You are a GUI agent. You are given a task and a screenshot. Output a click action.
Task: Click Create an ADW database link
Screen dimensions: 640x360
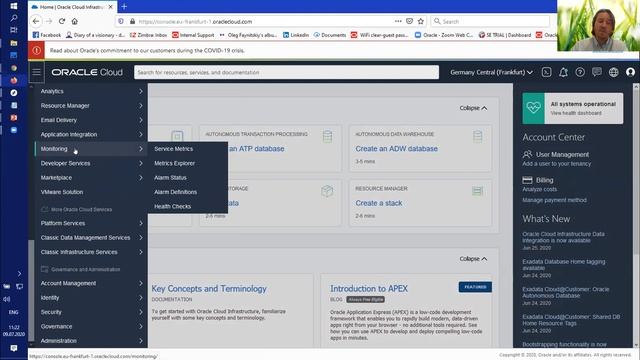(396, 149)
